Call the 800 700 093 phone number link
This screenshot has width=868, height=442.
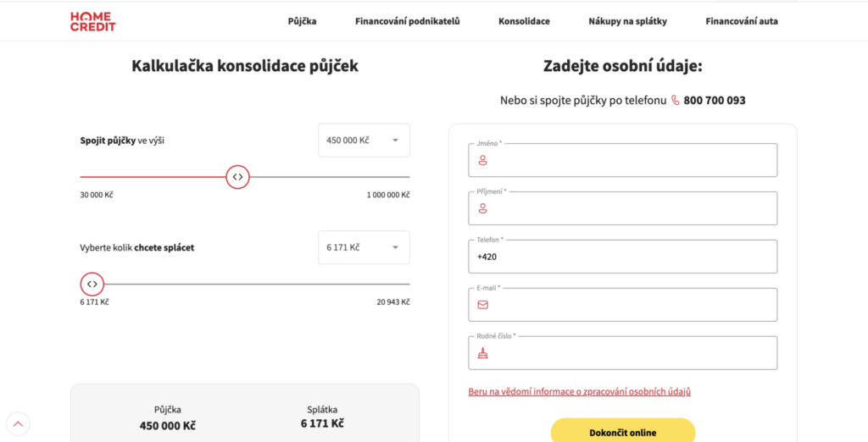[x=714, y=100]
